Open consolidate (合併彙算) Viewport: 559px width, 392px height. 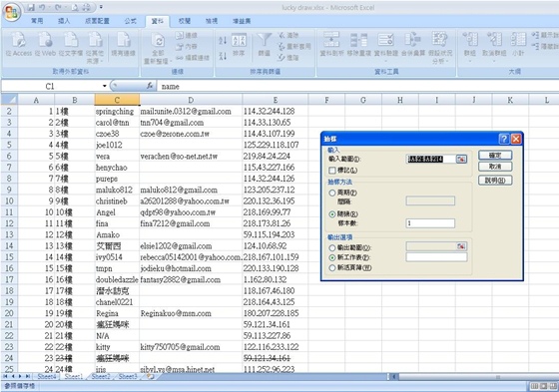[413, 44]
